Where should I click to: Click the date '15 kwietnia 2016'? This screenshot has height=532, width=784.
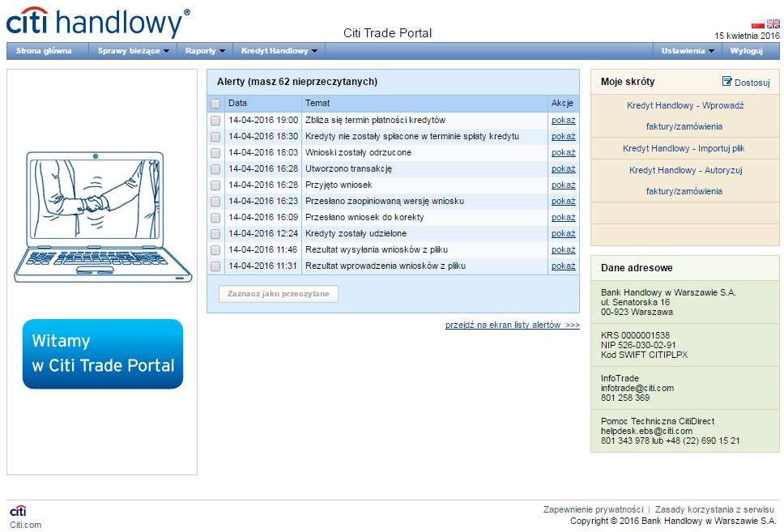(x=747, y=36)
